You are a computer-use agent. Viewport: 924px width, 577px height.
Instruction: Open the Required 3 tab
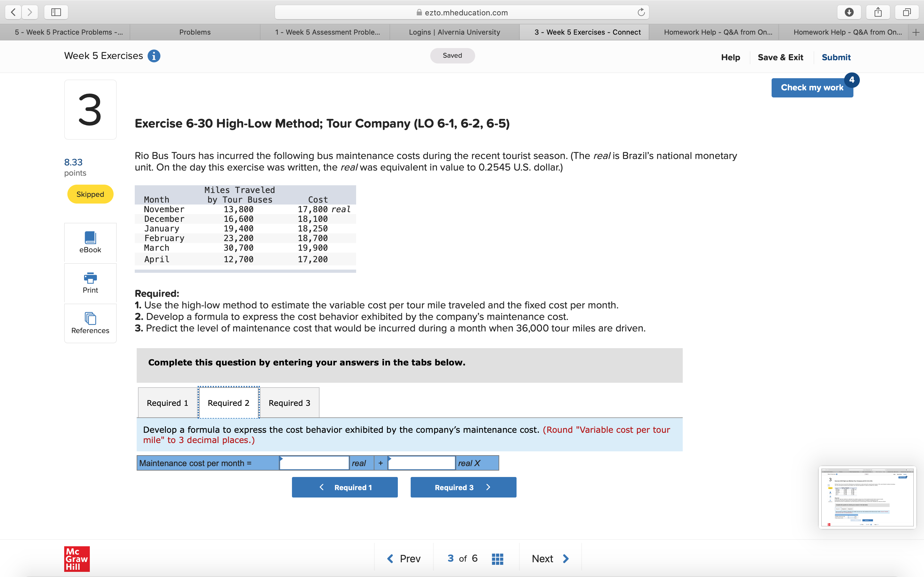point(289,403)
